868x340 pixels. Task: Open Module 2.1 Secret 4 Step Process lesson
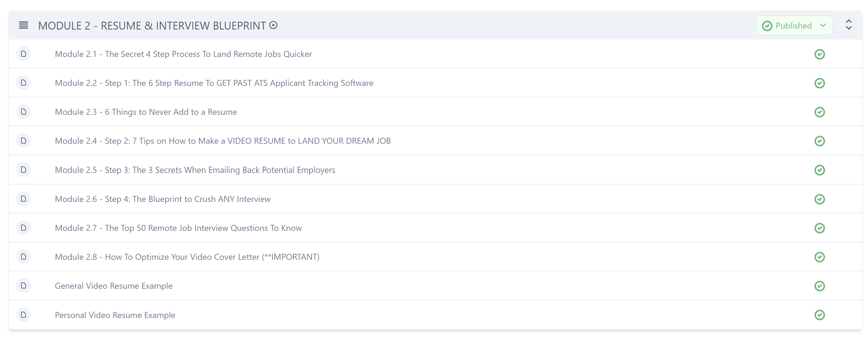(183, 54)
